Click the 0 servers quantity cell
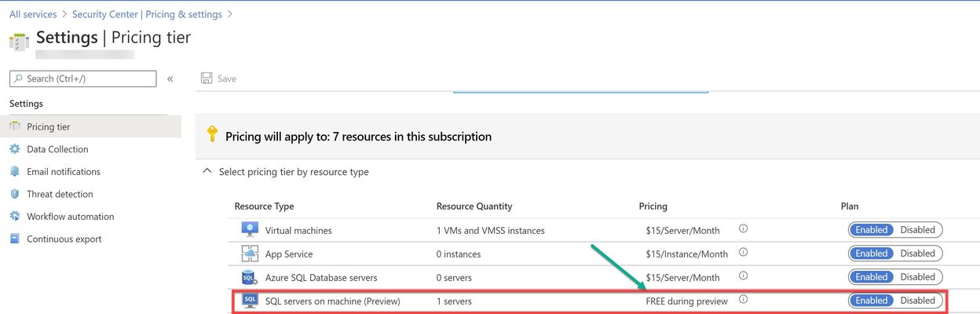Viewport: 980px width, 314px height. [455, 278]
